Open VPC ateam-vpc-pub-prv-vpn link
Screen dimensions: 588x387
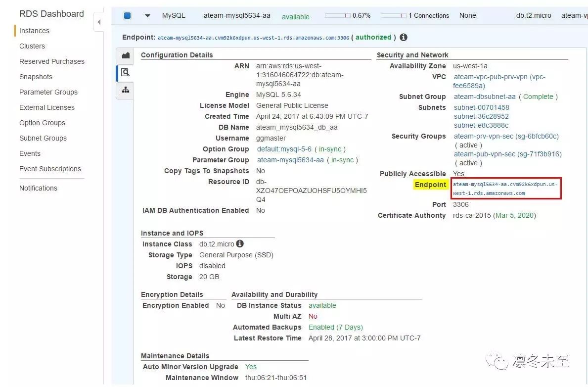click(x=499, y=81)
